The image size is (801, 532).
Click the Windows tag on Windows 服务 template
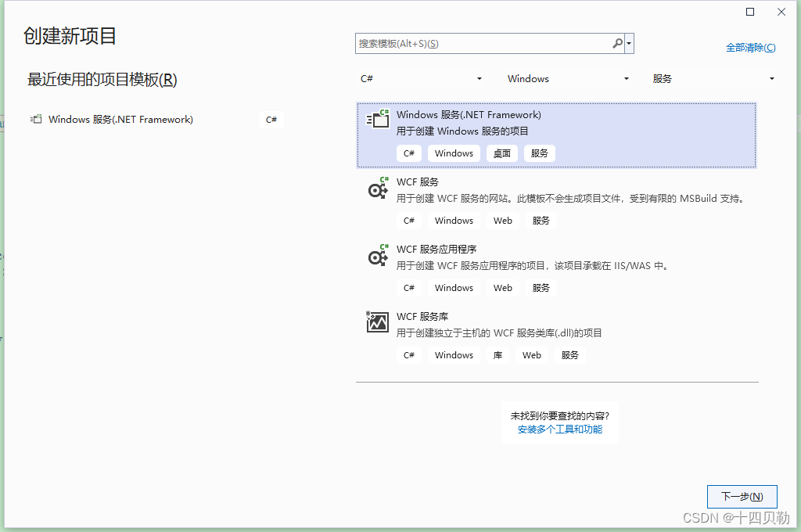(454, 153)
